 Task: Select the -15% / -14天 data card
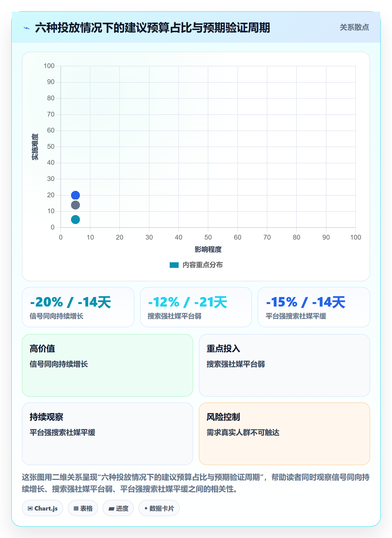[x=314, y=307]
